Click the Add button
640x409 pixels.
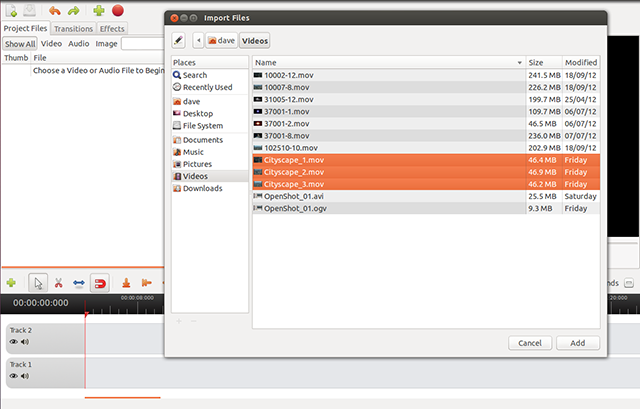[x=578, y=343]
